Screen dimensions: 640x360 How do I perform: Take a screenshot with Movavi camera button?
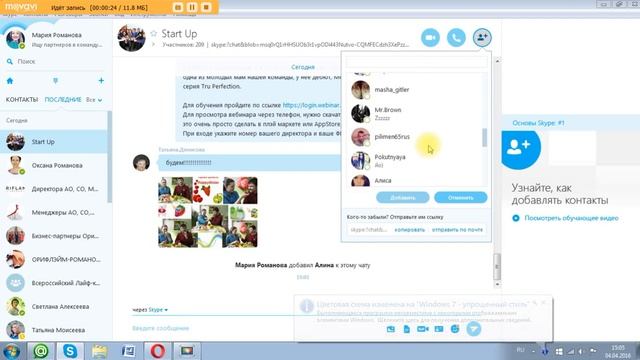pyautogui.click(x=178, y=7)
